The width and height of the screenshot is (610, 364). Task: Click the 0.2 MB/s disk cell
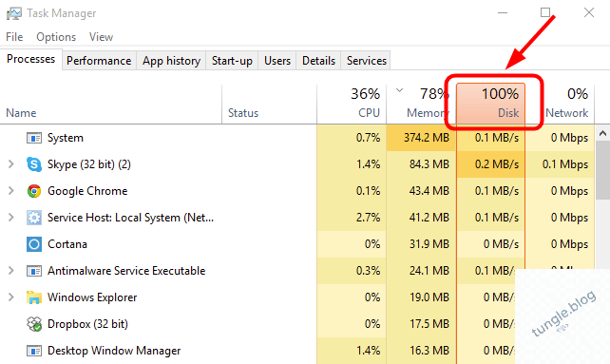click(x=490, y=164)
